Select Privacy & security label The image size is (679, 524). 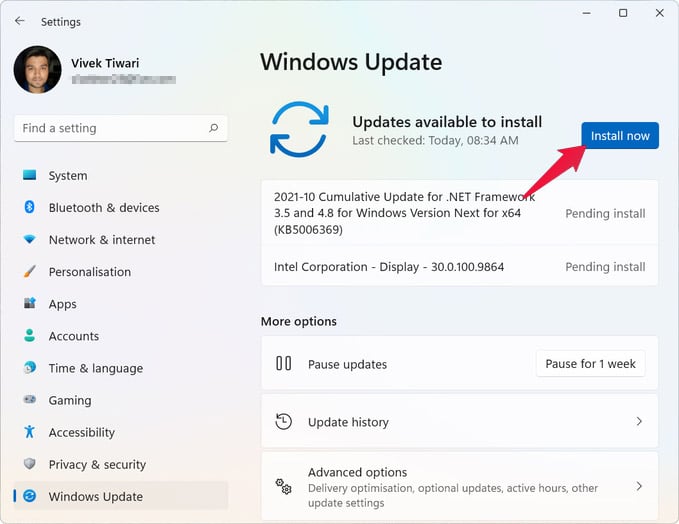pyautogui.click(x=97, y=464)
